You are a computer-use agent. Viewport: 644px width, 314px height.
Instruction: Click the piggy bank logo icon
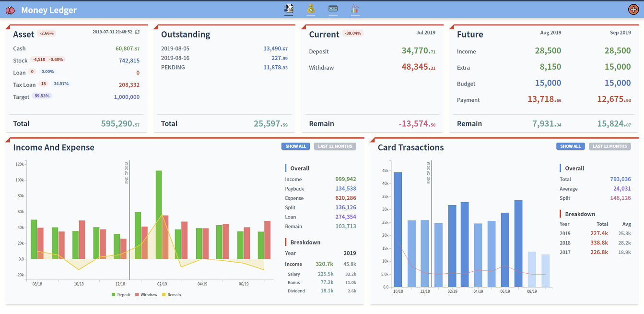tap(11, 10)
